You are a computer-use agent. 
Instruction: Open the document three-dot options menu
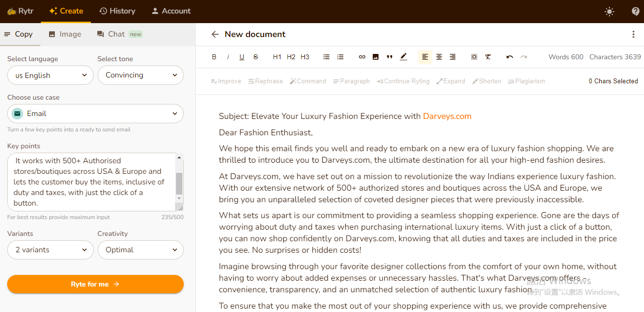click(x=633, y=34)
